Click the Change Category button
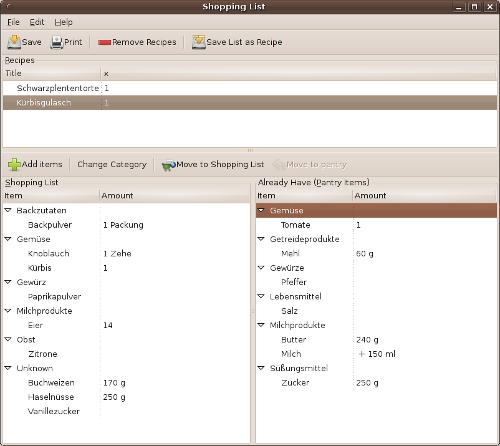500x446 pixels. click(112, 164)
